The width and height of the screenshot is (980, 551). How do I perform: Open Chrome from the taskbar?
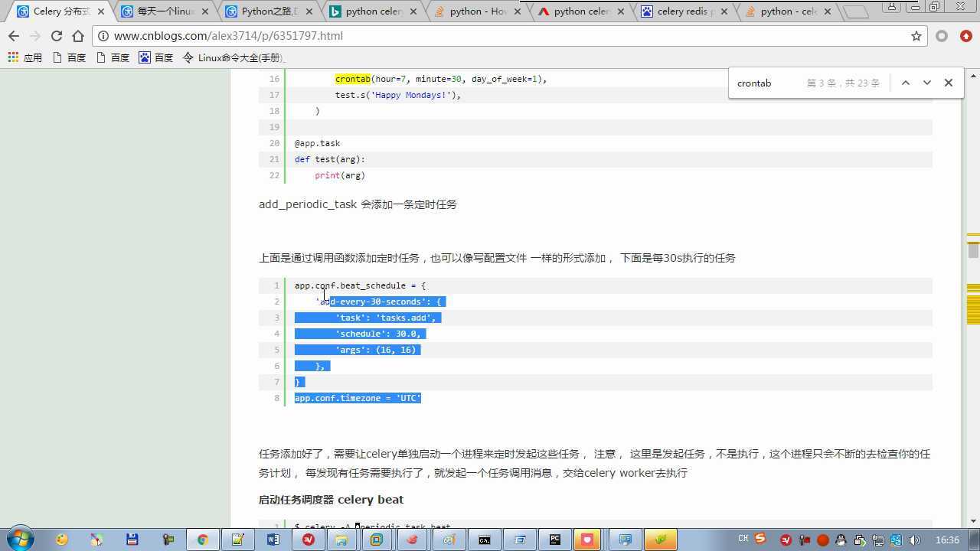click(202, 540)
